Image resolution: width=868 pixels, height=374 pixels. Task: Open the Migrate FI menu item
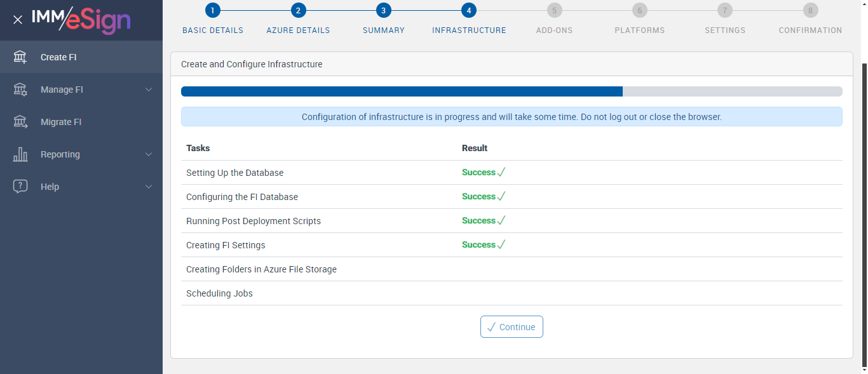[81, 122]
